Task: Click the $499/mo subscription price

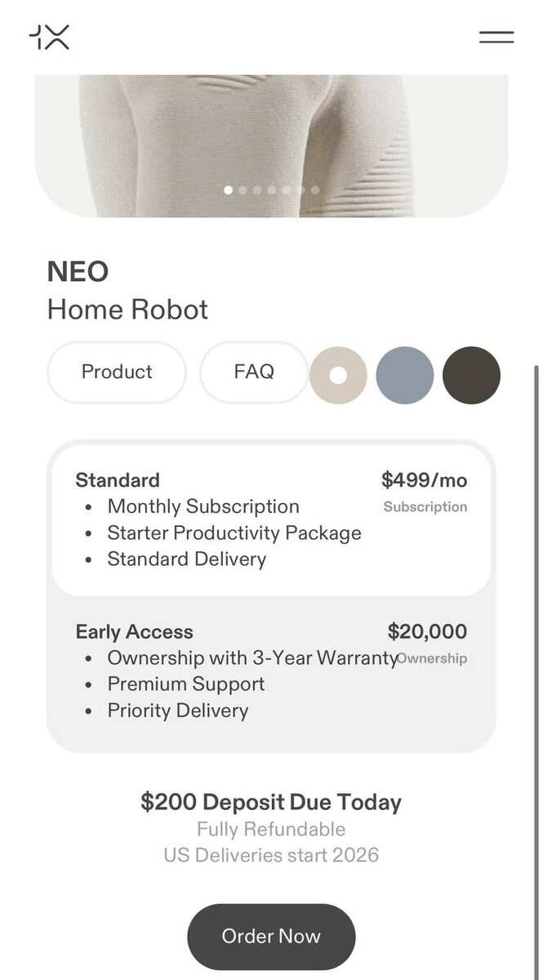Action: click(x=424, y=479)
